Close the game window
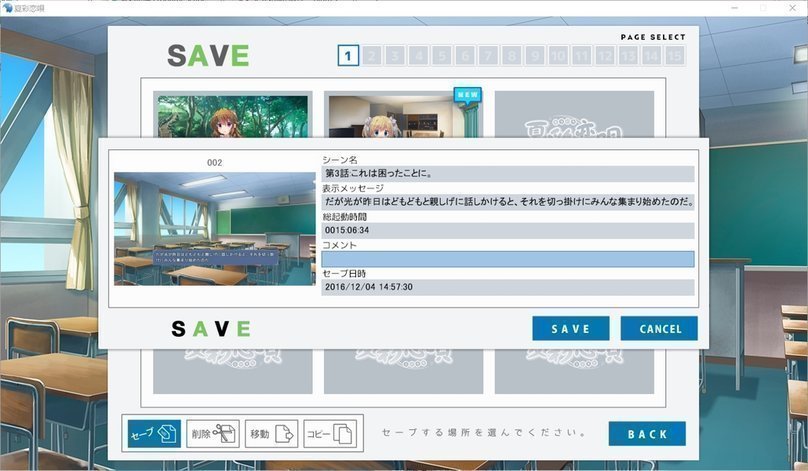 [x=793, y=8]
